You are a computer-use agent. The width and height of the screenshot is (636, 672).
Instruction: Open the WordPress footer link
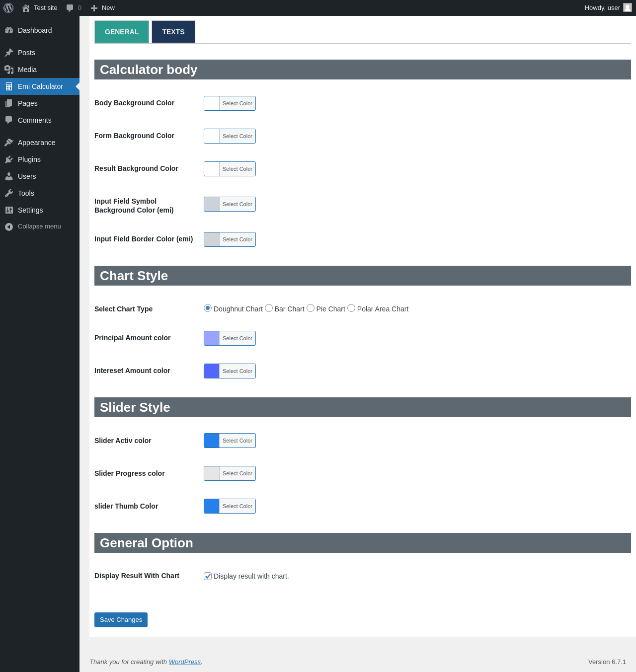tap(184, 662)
